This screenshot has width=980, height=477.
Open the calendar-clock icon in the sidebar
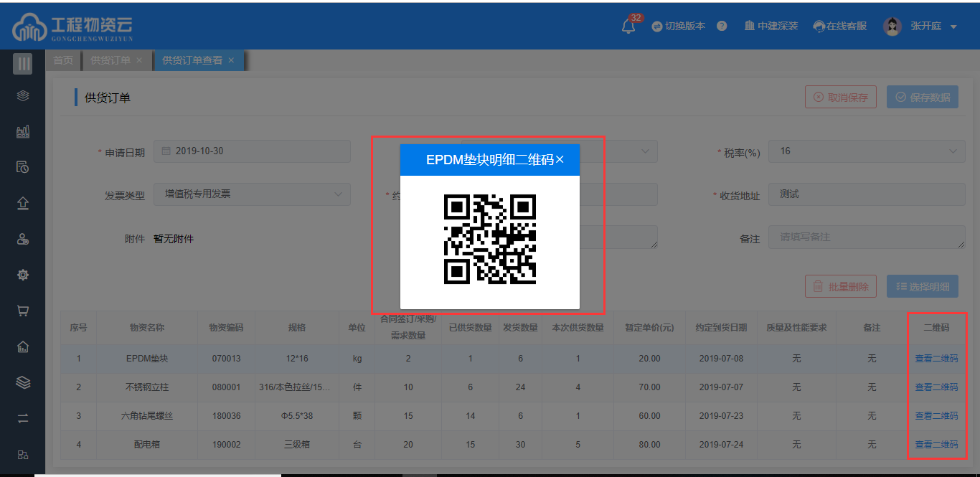pyautogui.click(x=23, y=167)
